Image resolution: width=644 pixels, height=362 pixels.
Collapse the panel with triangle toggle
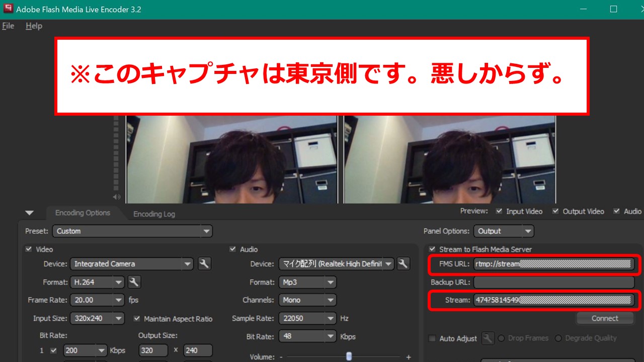(29, 213)
